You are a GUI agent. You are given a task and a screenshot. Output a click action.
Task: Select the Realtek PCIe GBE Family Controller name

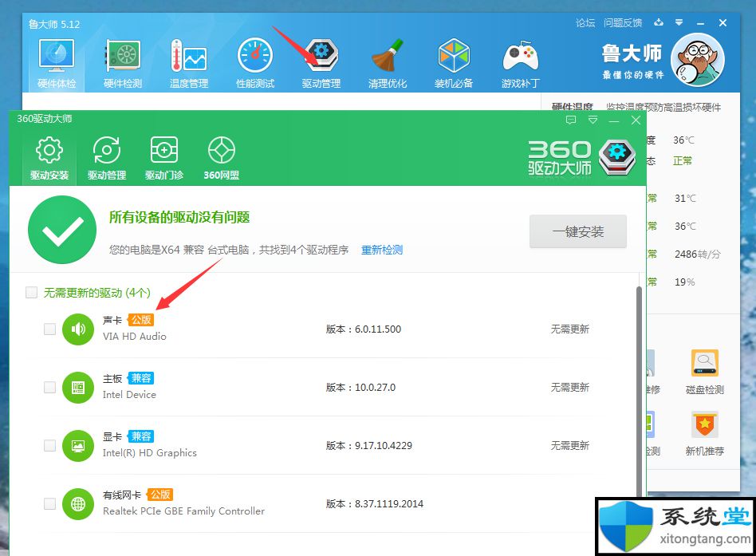coord(183,511)
